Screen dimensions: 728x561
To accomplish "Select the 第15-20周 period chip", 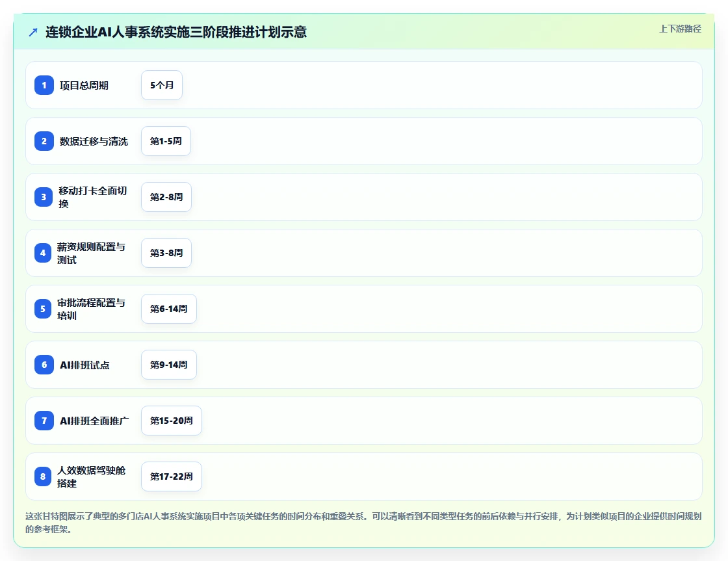I will [172, 421].
